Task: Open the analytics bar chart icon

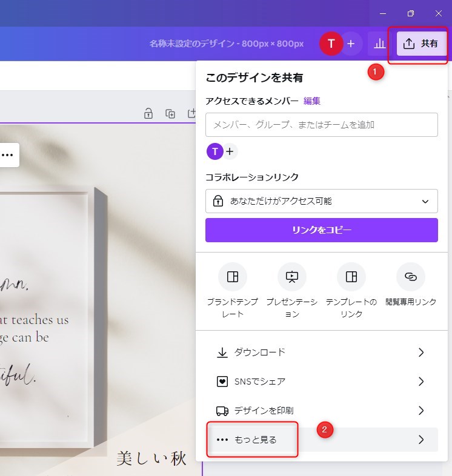Action: [379, 44]
